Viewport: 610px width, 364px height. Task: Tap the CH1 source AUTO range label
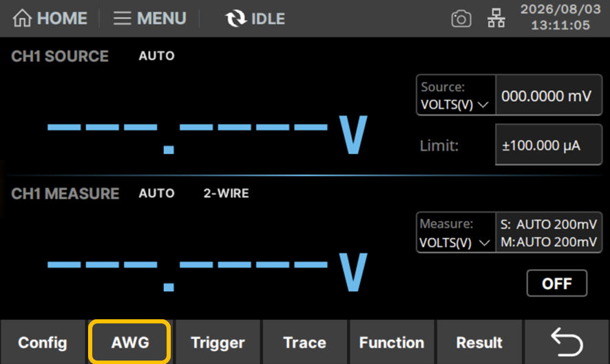pyautogui.click(x=157, y=56)
